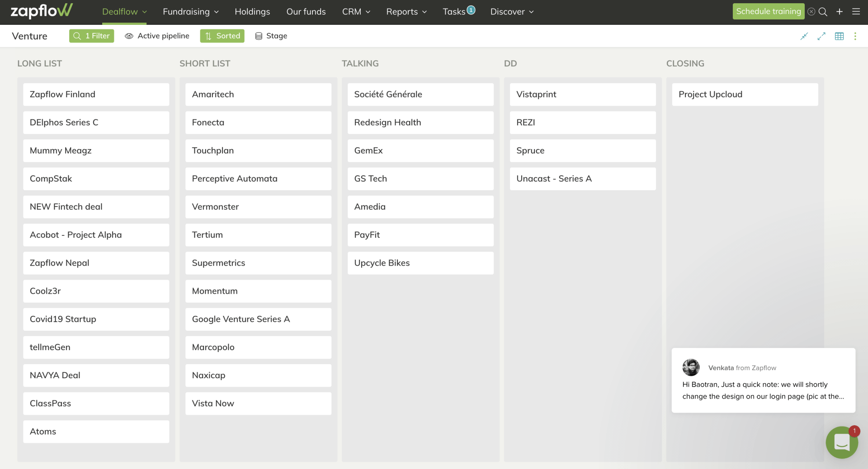
Task: Expand the Dealflow dropdown
Action: 124,12
